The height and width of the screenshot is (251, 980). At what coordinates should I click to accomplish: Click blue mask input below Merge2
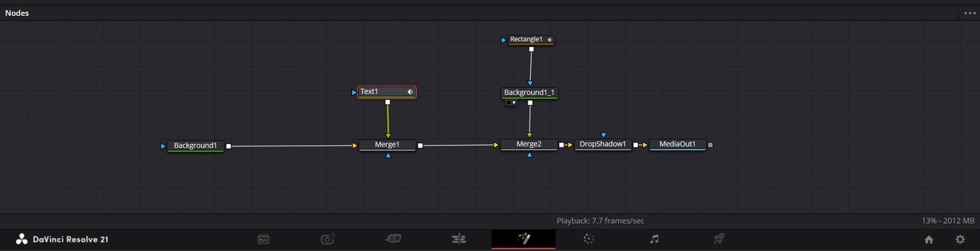(x=529, y=155)
